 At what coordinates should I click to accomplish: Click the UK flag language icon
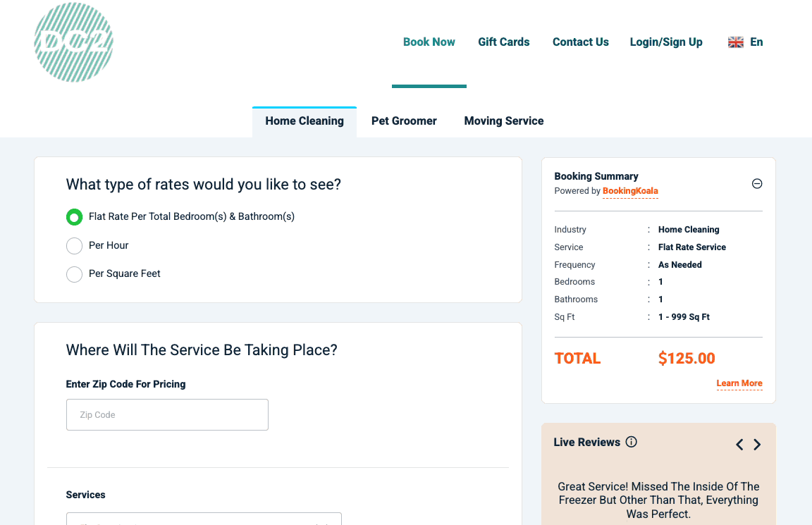[735, 42]
